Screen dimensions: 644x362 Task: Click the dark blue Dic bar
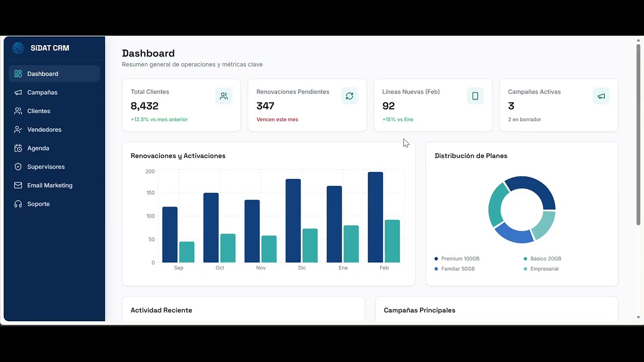click(293, 221)
